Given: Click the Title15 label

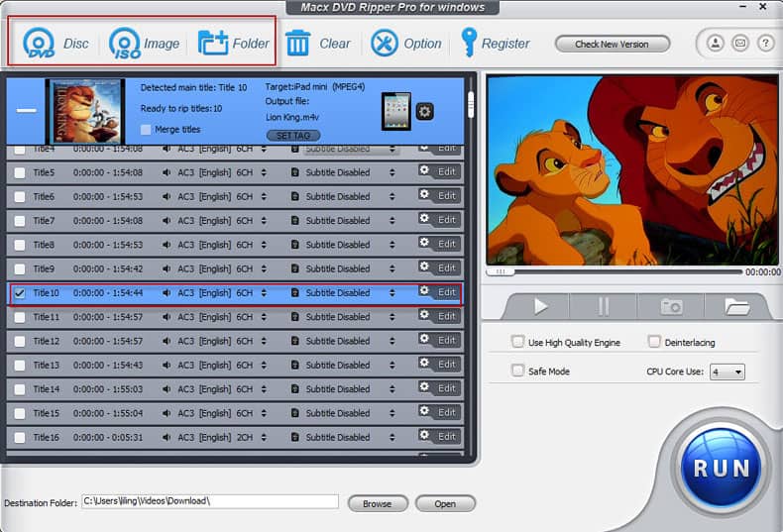Looking at the screenshot, I should point(46,413).
